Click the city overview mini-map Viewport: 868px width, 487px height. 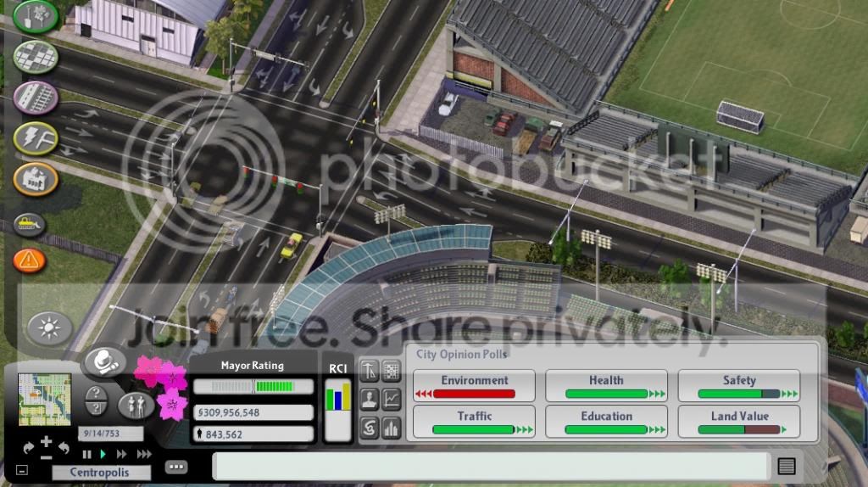(x=44, y=399)
